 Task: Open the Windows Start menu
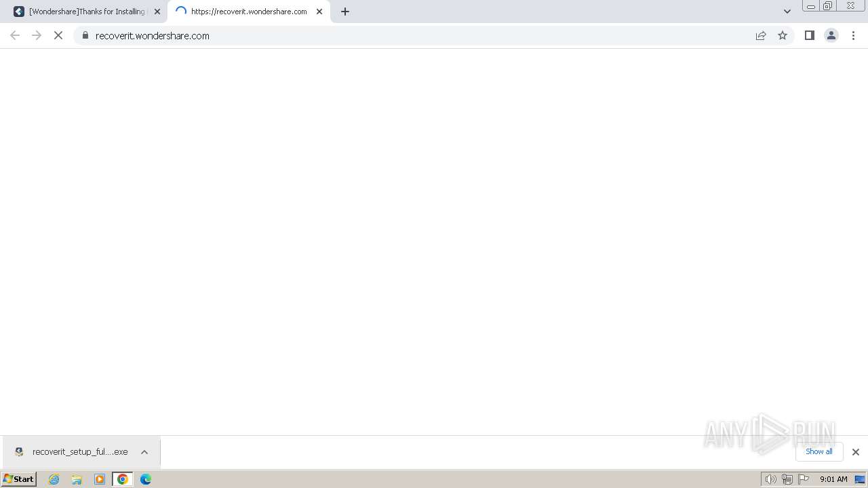[19, 479]
